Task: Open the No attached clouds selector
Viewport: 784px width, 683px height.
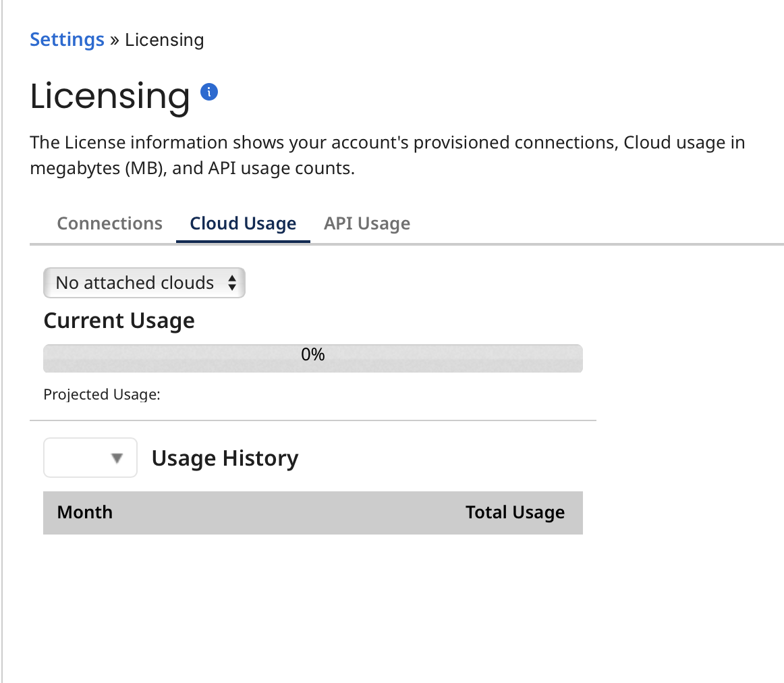Action: click(144, 283)
